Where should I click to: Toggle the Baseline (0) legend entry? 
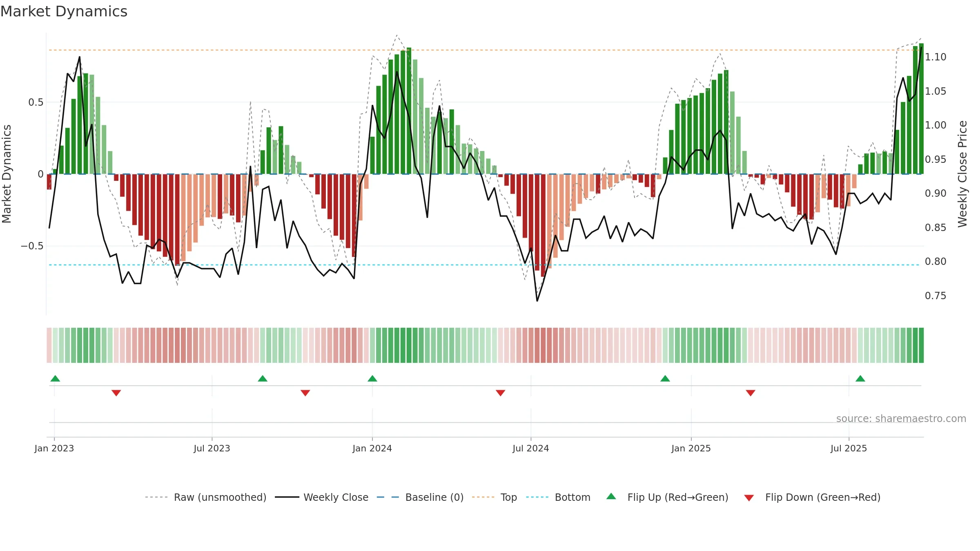click(x=420, y=497)
